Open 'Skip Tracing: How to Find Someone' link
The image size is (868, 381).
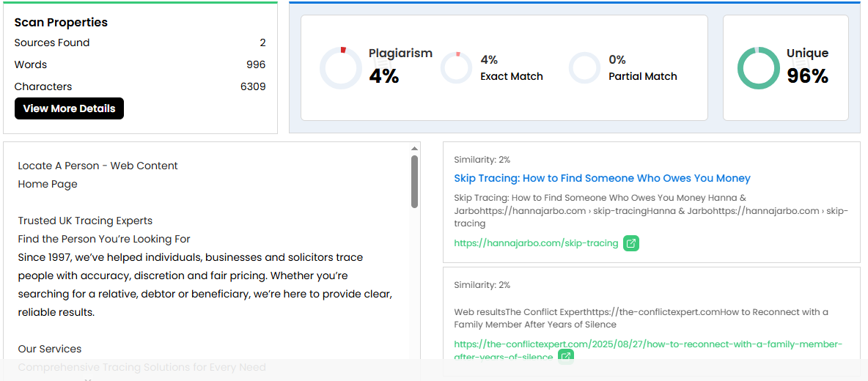(602, 178)
